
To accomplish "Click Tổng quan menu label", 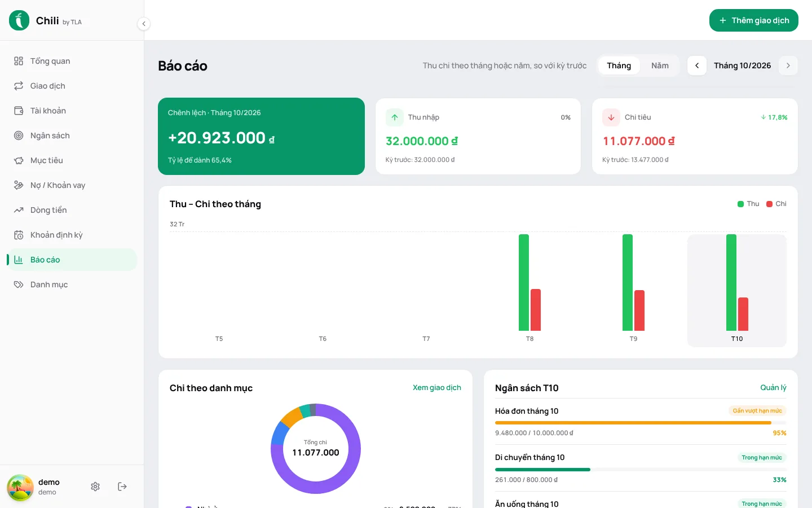I will [50, 61].
